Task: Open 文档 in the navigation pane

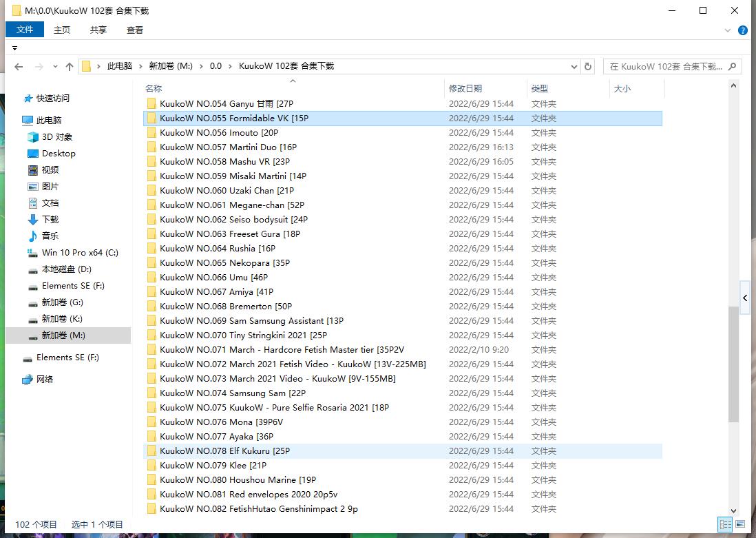Action: click(x=50, y=203)
